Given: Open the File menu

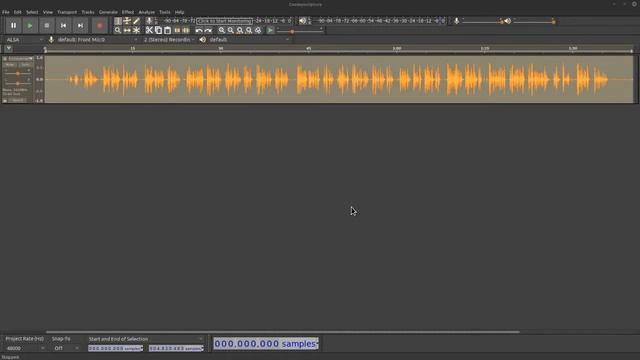Looking at the screenshot, I should click(6, 12).
